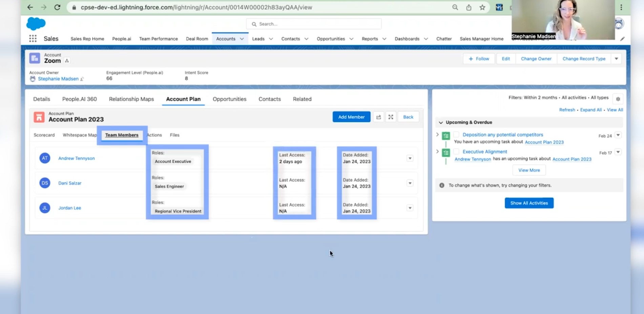Select the Whitespace Map sub-tab
The height and width of the screenshot is (314, 644).
(80, 135)
